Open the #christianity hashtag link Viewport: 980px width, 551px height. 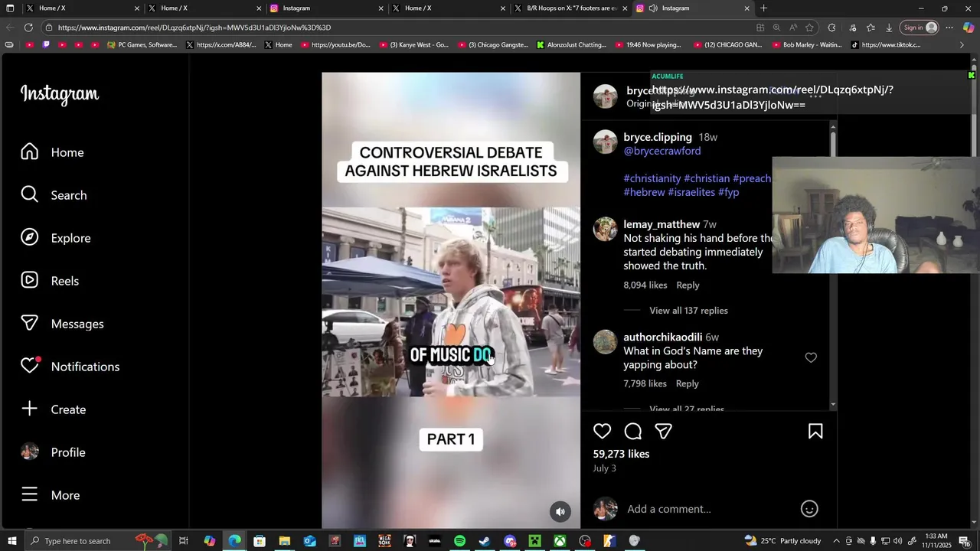pyautogui.click(x=652, y=178)
